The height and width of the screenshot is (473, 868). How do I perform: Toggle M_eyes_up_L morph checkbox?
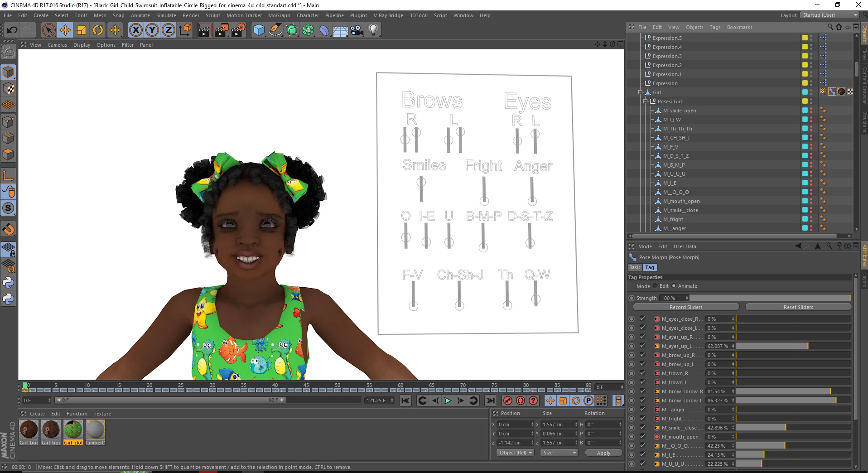(x=642, y=346)
